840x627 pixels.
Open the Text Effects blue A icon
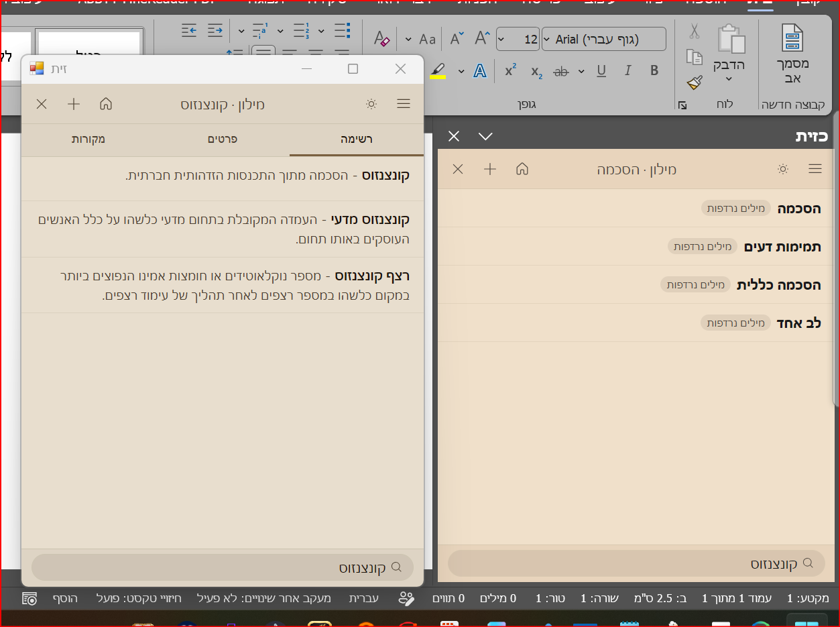point(479,70)
